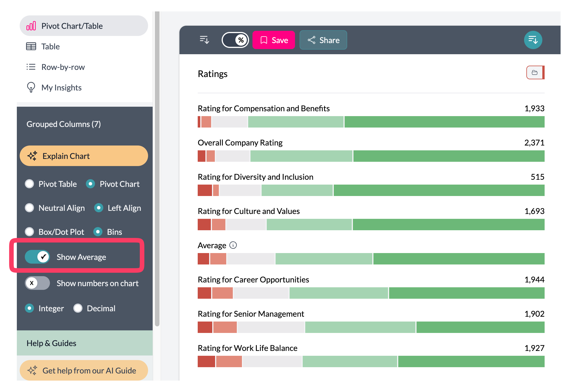The width and height of the screenshot is (572, 392).
Task: Click the Row-by-row list icon
Action: [x=31, y=67]
